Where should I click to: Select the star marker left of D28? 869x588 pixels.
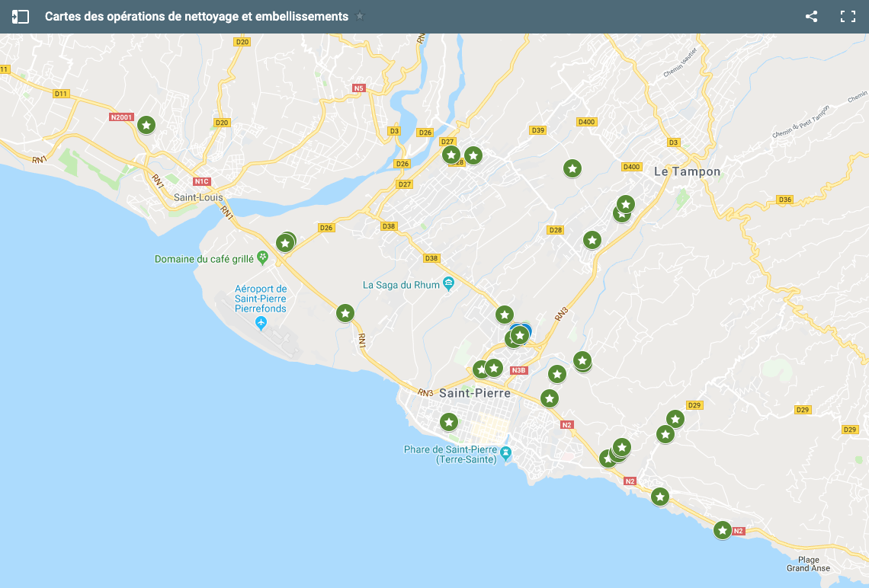[451, 155]
